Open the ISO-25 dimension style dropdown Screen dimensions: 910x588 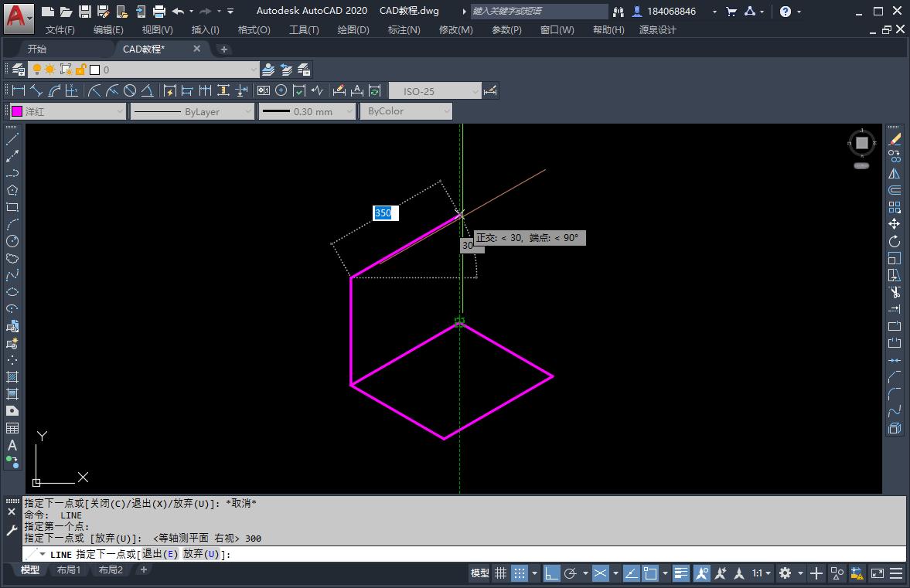[475, 90]
